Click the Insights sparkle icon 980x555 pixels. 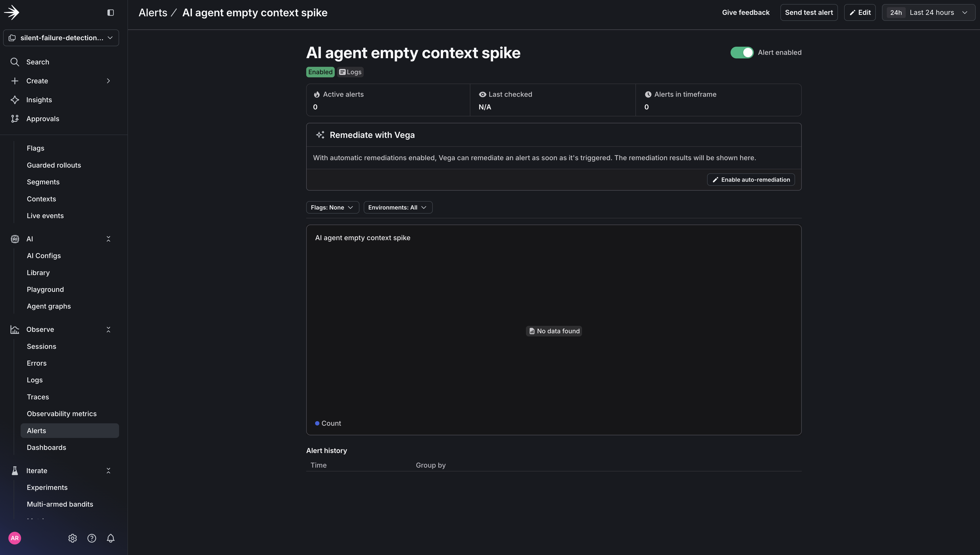15,100
